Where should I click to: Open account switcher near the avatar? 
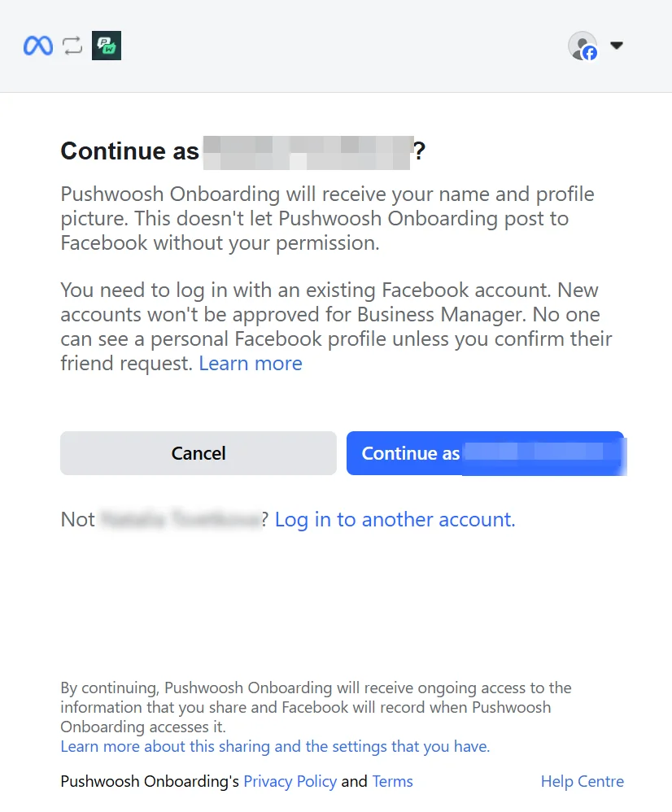coord(617,46)
